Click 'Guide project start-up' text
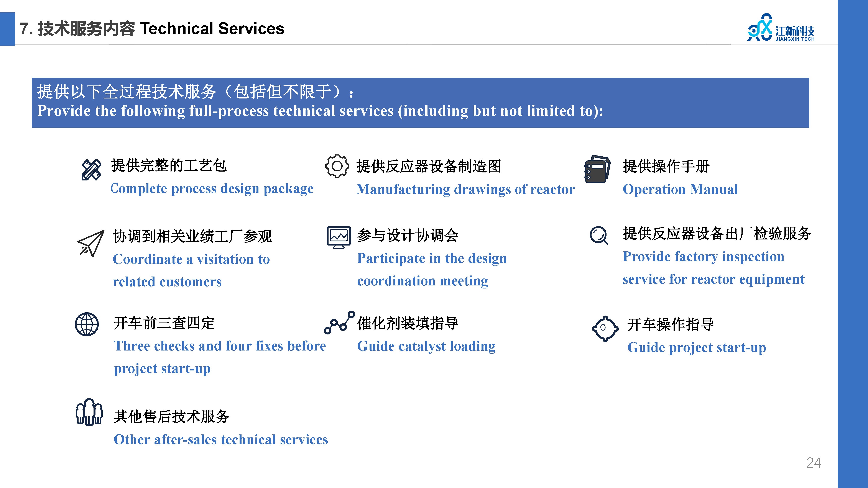The width and height of the screenshot is (868, 488). click(x=697, y=347)
